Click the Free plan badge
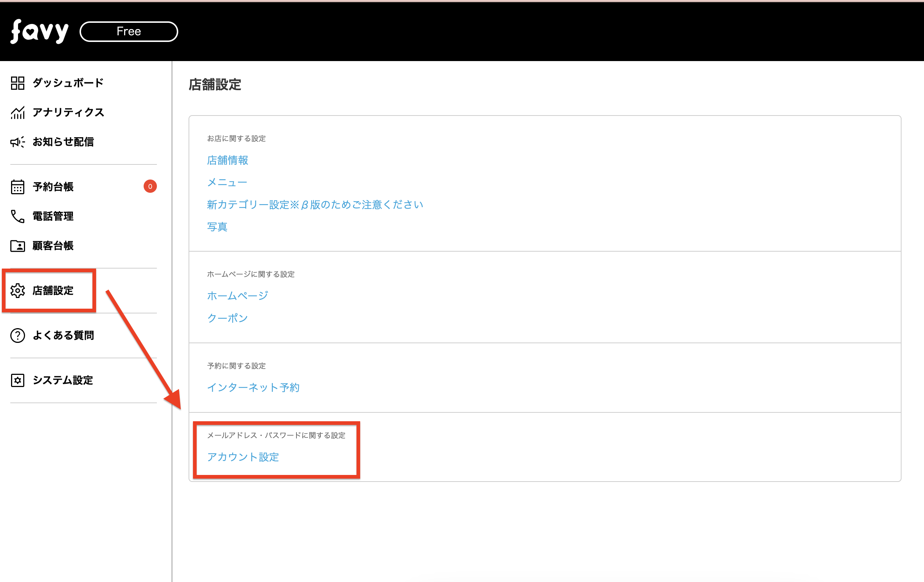This screenshot has height=582, width=924. [x=129, y=31]
